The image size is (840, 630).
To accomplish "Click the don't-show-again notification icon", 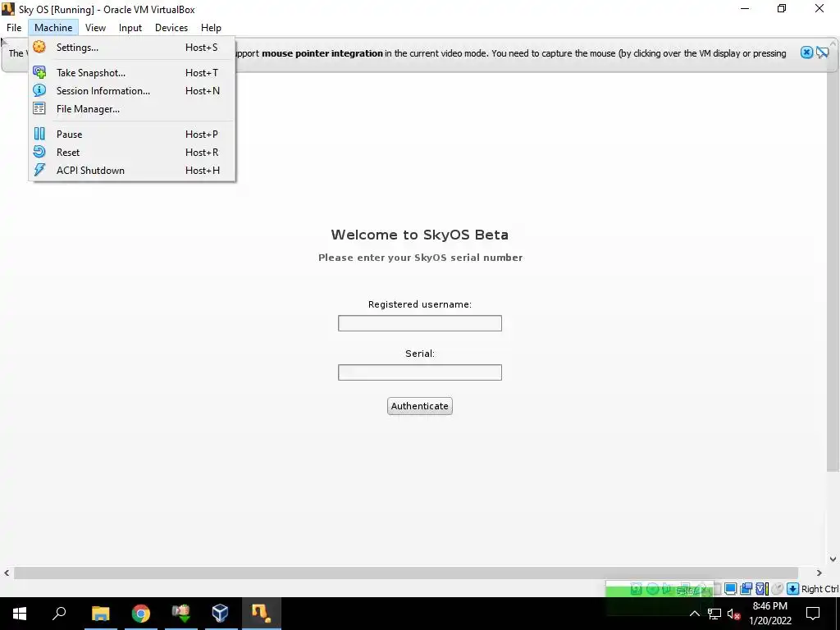I will click(x=822, y=52).
